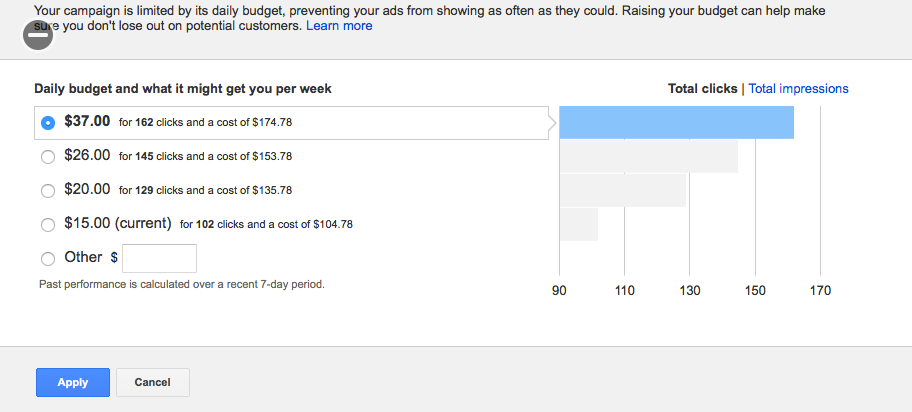Click the blue 162 clicks chart bar

point(676,123)
